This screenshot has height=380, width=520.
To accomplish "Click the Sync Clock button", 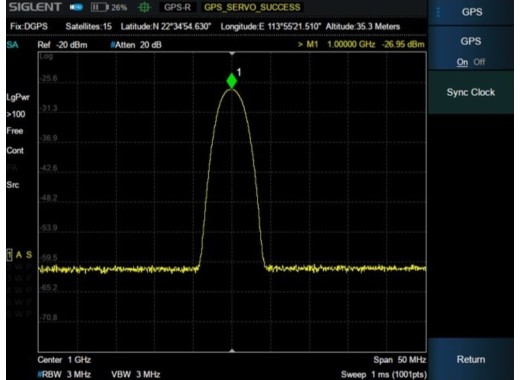I will pyautogui.click(x=471, y=92).
